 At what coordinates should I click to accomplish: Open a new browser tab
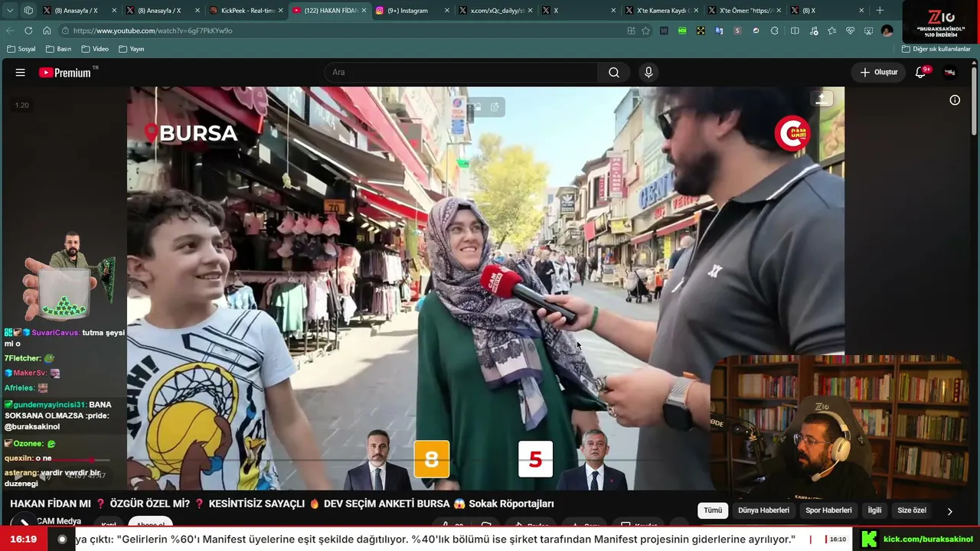point(880,11)
